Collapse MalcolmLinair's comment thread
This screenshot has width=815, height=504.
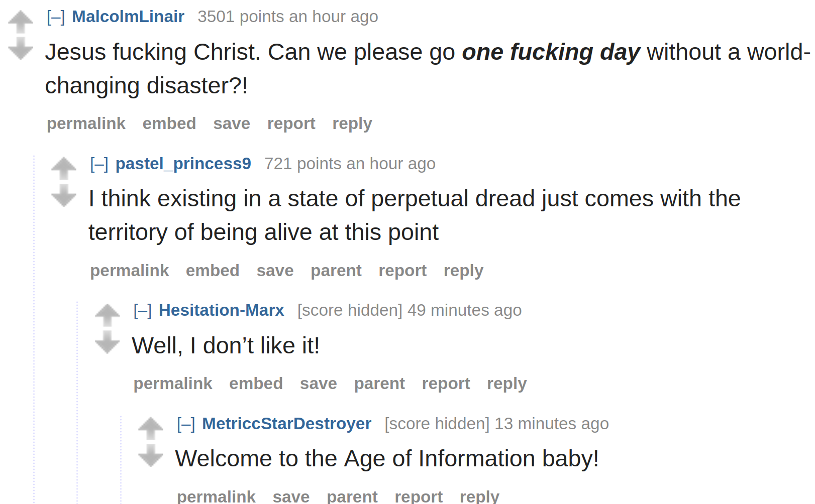pyautogui.click(x=56, y=17)
